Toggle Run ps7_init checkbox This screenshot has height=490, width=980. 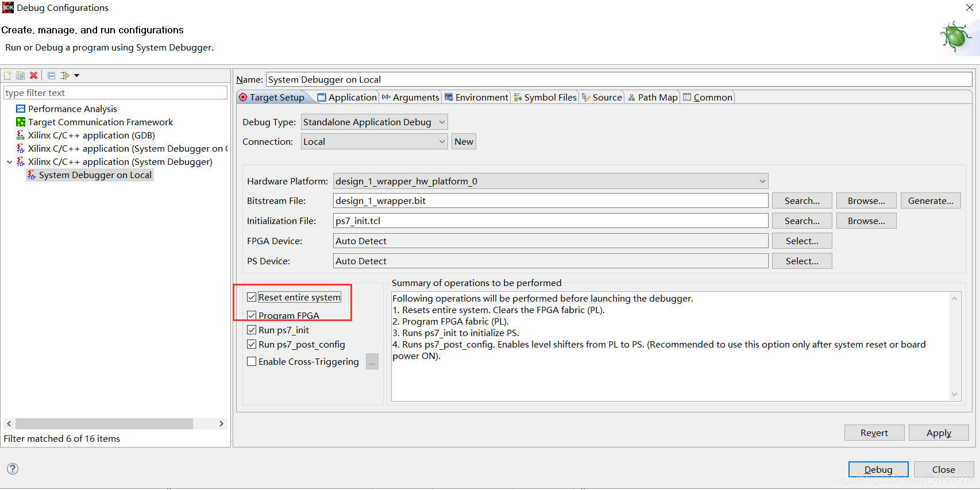click(x=252, y=330)
